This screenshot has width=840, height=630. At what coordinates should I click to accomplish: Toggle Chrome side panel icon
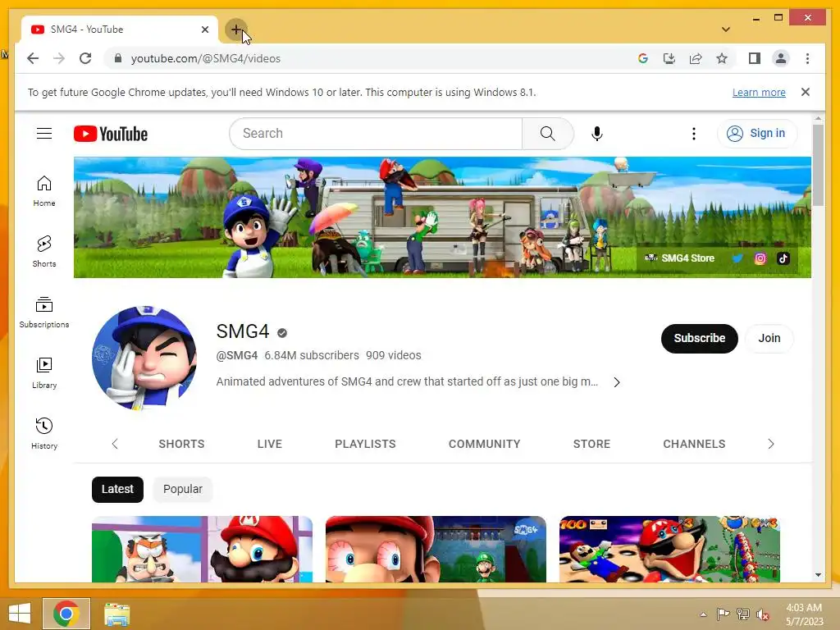tap(755, 58)
